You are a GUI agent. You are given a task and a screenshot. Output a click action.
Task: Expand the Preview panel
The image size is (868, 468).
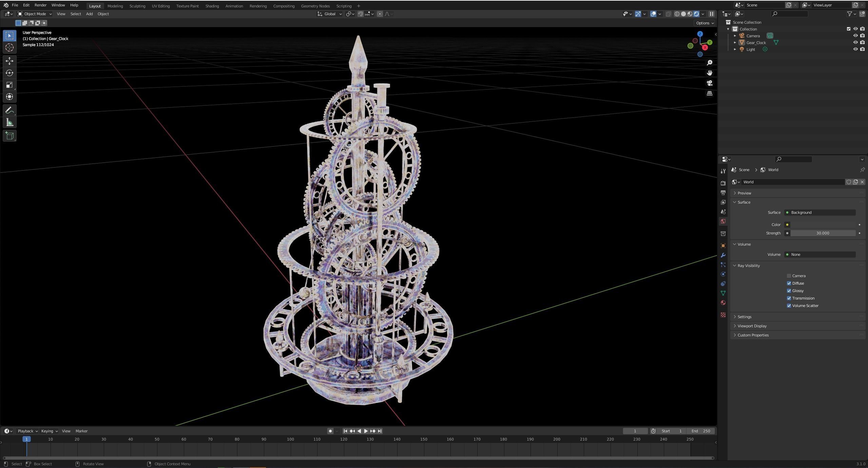[x=797, y=193]
